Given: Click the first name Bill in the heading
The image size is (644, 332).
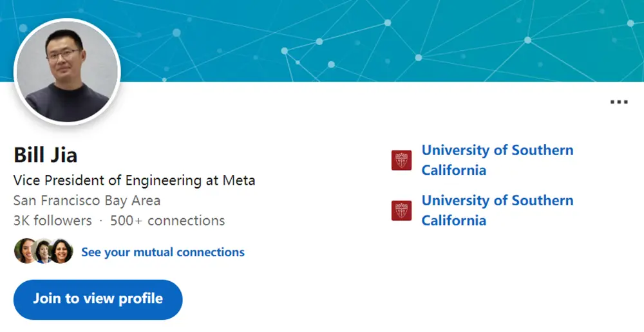Looking at the screenshot, I should point(28,155).
